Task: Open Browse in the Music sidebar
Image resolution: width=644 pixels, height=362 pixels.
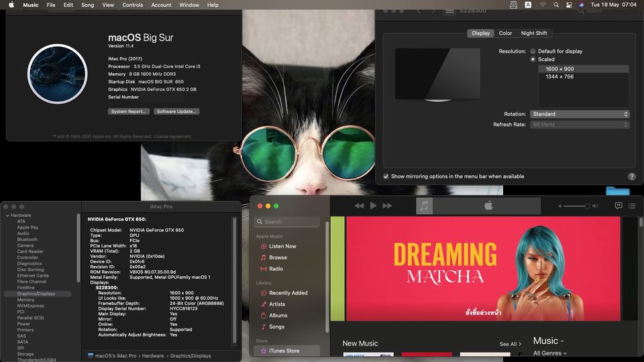Action: tap(278, 257)
